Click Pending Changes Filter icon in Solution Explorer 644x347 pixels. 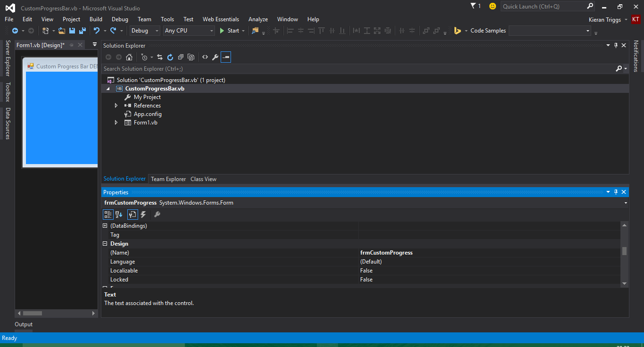click(144, 57)
